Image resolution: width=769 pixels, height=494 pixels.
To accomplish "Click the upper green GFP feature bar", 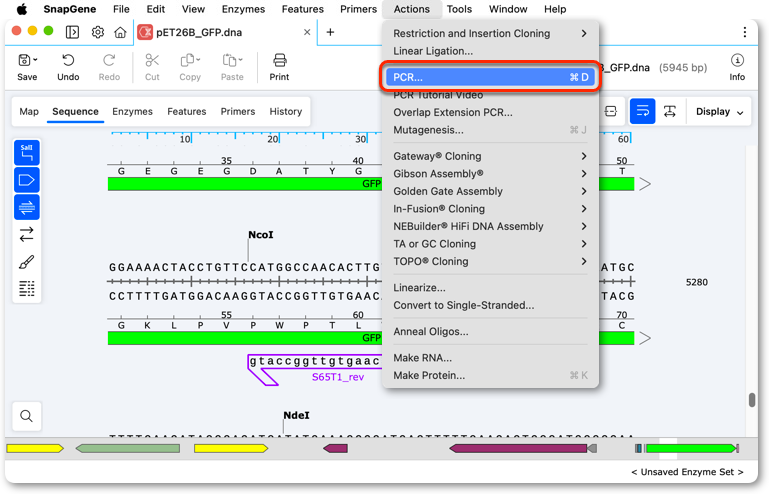I will [244, 184].
